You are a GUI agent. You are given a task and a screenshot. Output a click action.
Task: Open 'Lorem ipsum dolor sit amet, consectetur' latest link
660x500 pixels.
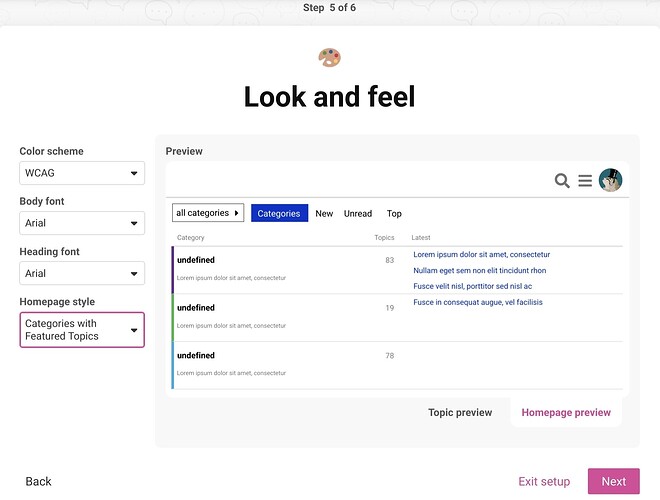pyautogui.click(x=482, y=255)
